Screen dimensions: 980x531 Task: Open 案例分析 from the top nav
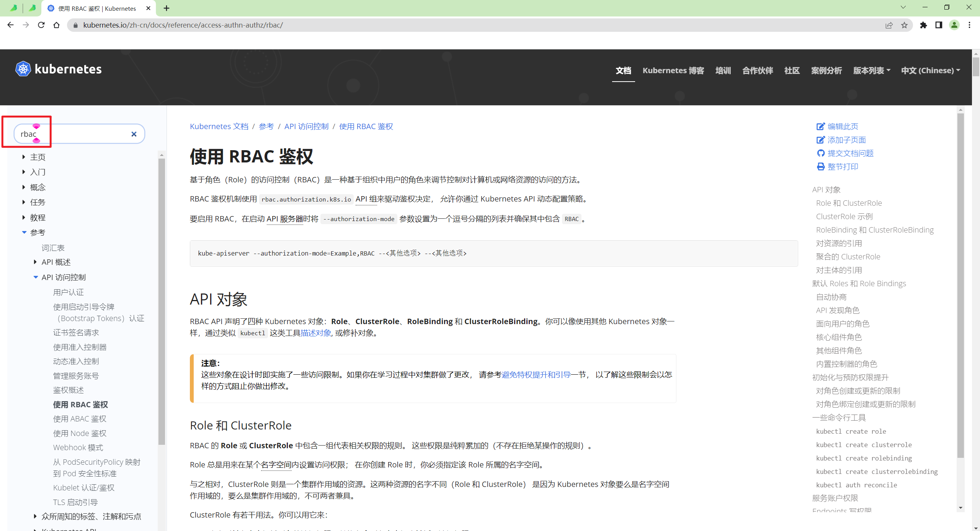(826, 70)
